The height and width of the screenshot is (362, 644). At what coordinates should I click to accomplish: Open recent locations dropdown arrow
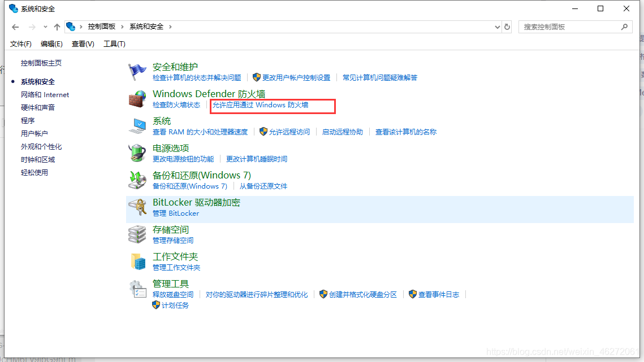pos(45,27)
